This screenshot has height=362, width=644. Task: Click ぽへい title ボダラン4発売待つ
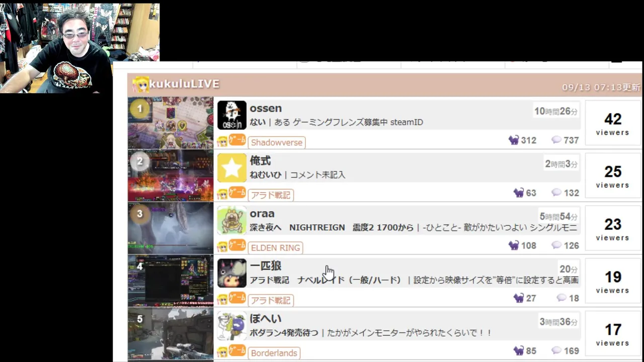coord(284,333)
